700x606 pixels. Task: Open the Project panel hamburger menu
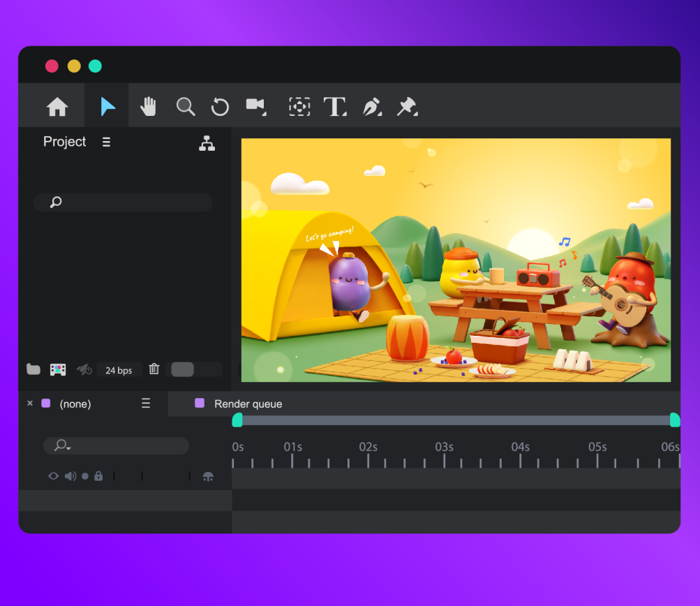(x=106, y=142)
